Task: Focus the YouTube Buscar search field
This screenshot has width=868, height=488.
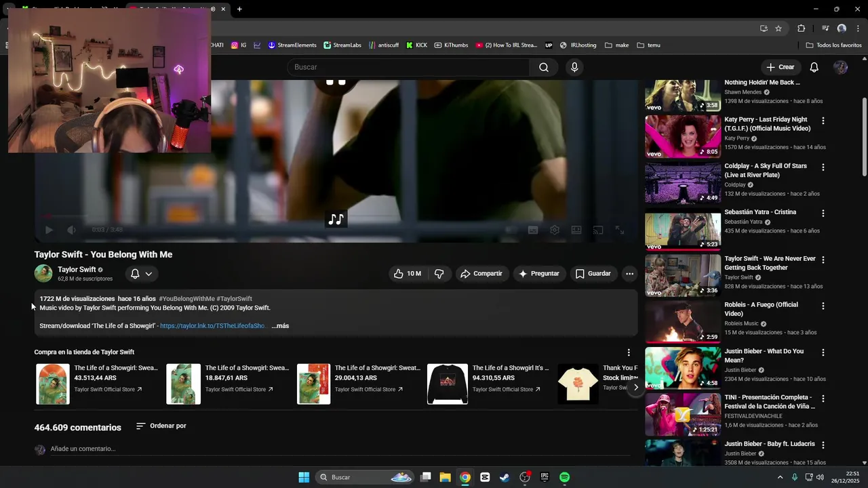Action: click(x=409, y=67)
